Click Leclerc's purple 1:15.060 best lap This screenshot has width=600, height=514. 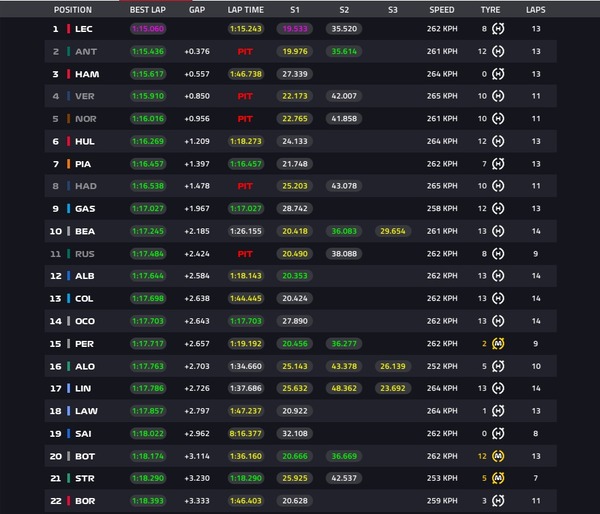pyautogui.click(x=148, y=29)
